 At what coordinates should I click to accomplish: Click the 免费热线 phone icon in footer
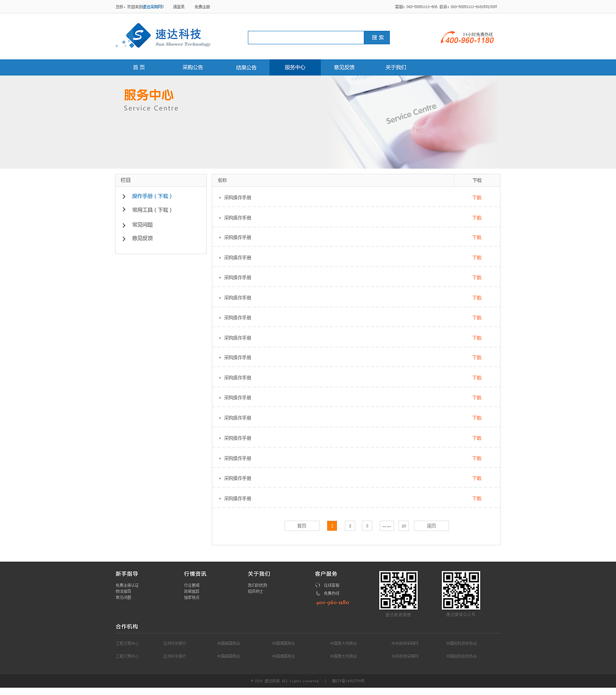click(x=317, y=593)
